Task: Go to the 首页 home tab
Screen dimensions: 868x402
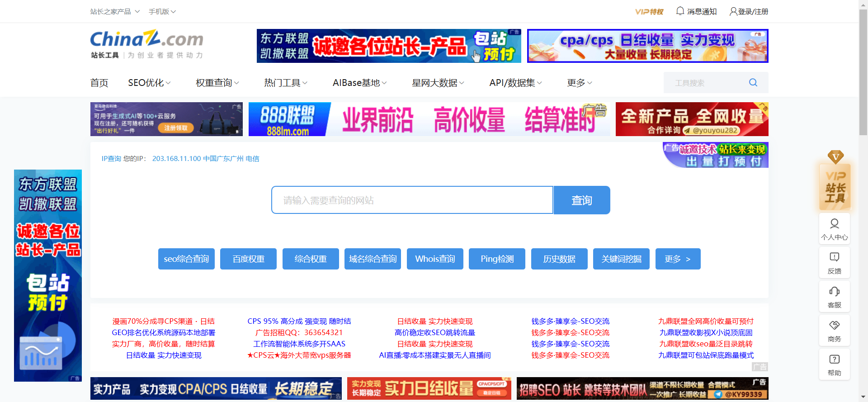Action: pos(99,83)
